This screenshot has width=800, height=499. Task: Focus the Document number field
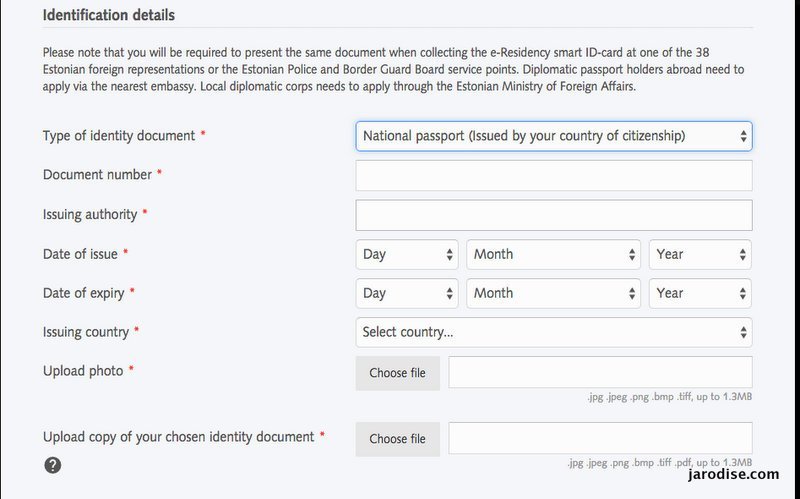[554, 176]
